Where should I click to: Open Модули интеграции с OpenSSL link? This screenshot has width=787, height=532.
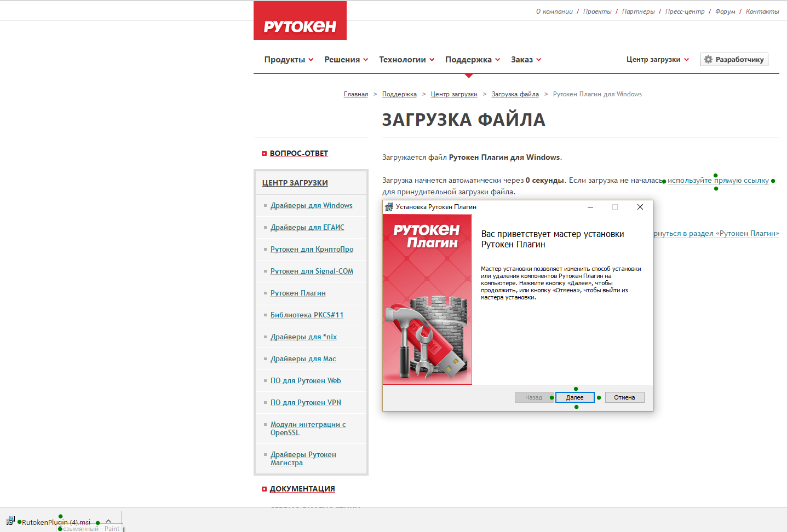[308, 429]
